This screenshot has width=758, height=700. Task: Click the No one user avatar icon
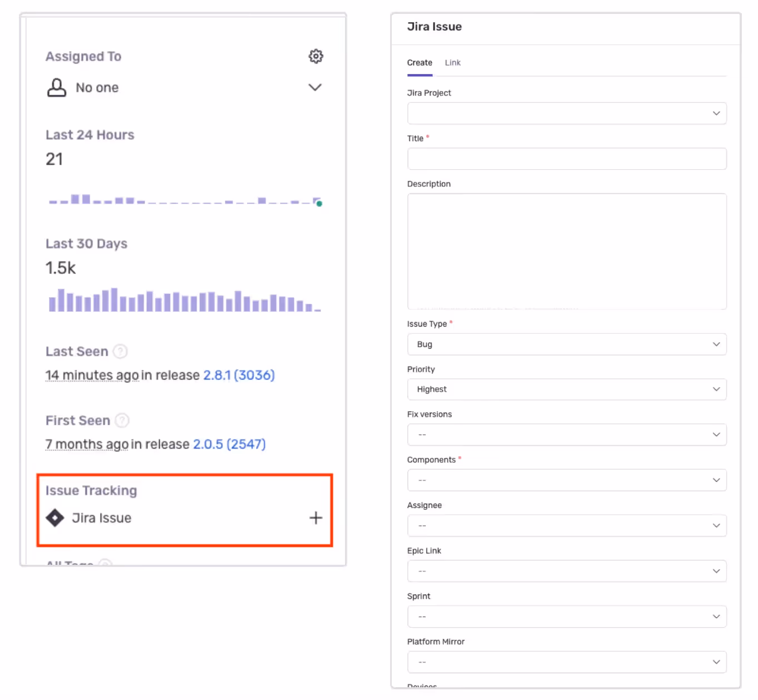(56, 87)
